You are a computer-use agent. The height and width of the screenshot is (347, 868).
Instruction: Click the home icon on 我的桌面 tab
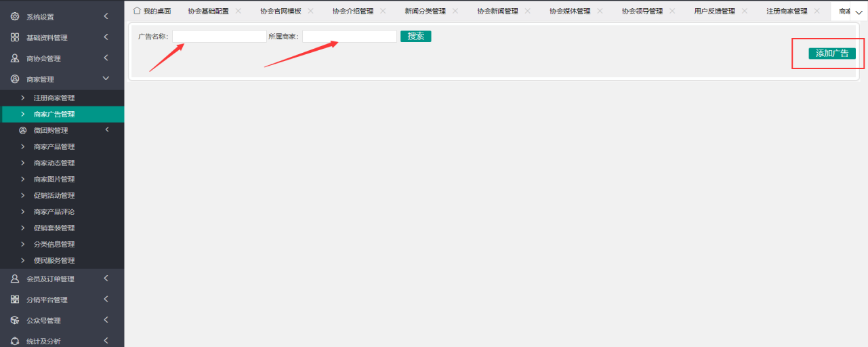137,11
